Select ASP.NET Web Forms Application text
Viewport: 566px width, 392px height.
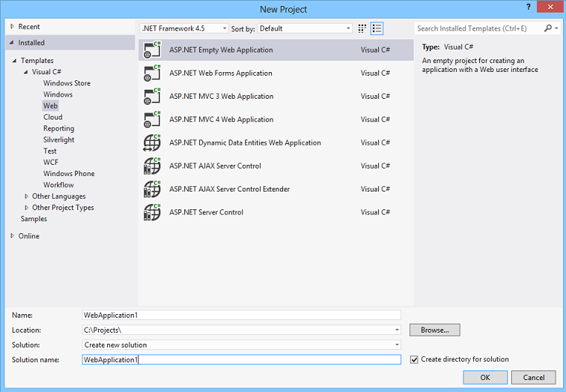[x=221, y=73]
